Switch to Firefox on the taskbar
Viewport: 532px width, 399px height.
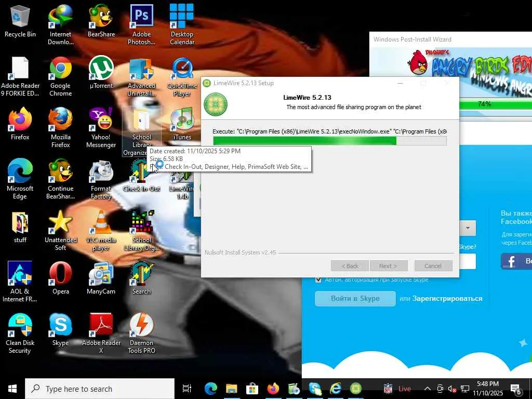(x=273, y=389)
